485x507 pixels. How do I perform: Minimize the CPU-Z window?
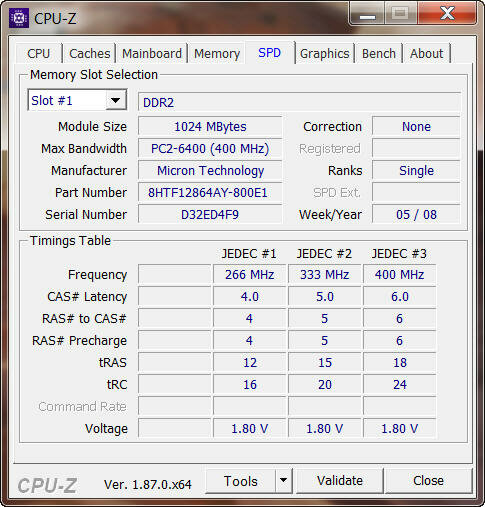click(367, 14)
